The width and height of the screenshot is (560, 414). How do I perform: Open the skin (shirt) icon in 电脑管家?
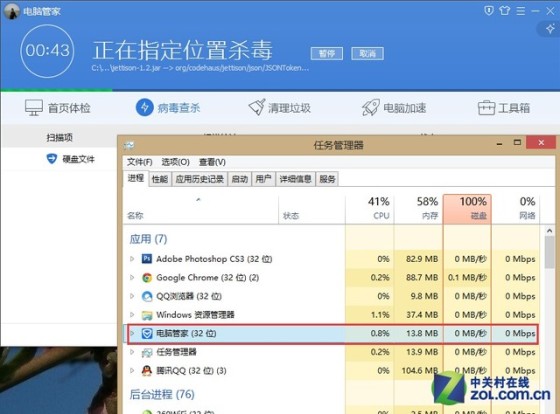coord(504,11)
